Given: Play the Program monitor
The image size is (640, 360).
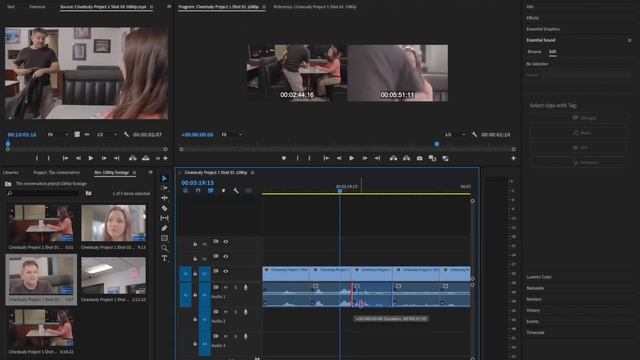Looking at the screenshot, I should click(351, 158).
